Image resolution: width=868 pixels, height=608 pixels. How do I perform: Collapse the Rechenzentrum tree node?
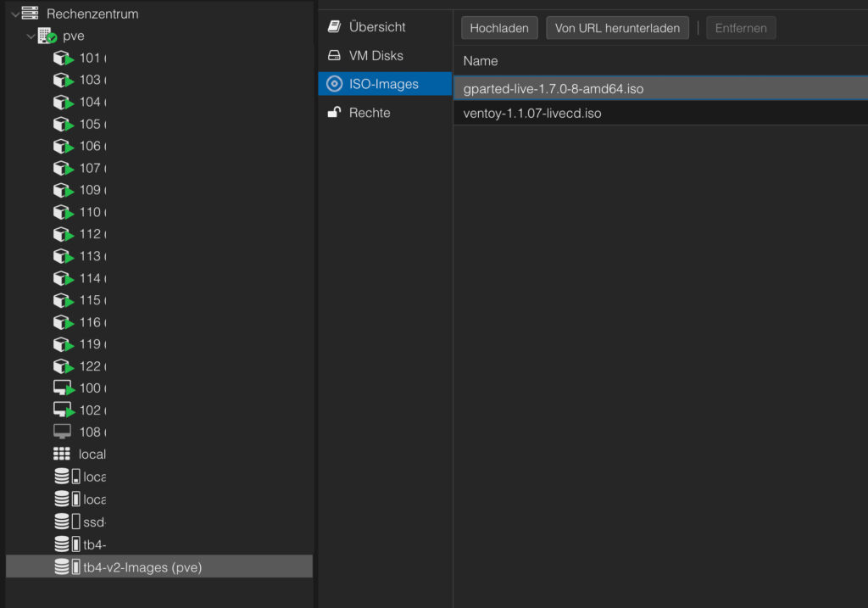click(x=14, y=14)
